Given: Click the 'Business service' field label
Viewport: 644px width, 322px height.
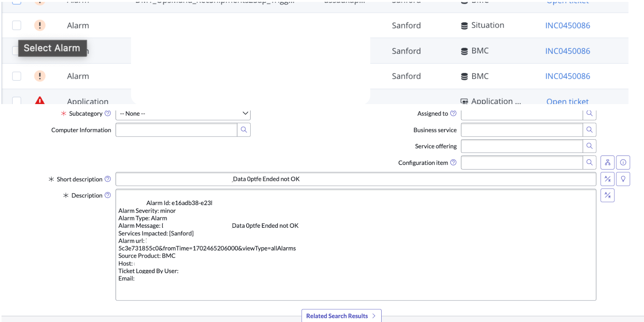Looking at the screenshot, I should pyautogui.click(x=435, y=130).
